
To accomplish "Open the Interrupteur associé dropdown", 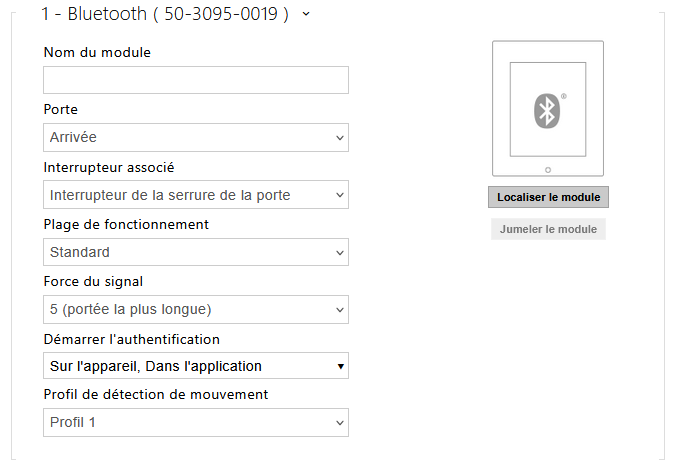I will click(x=196, y=195).
